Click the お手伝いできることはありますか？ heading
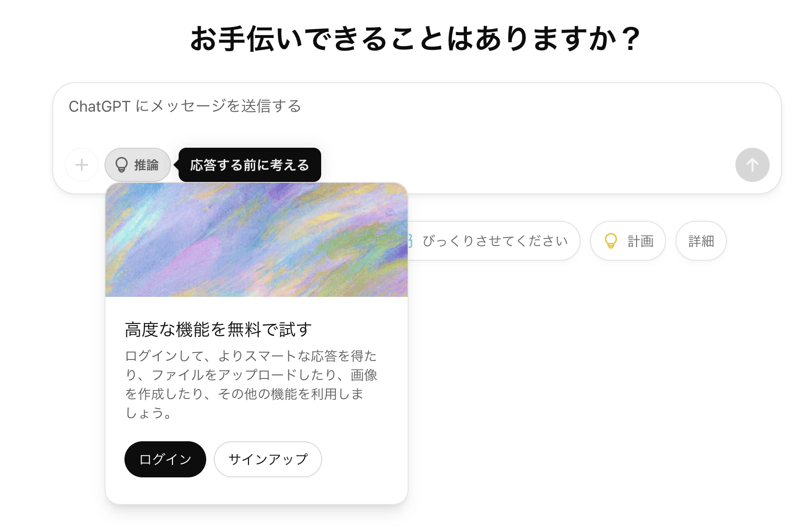This screenshot has height=532, width=801. click(415, 39)
